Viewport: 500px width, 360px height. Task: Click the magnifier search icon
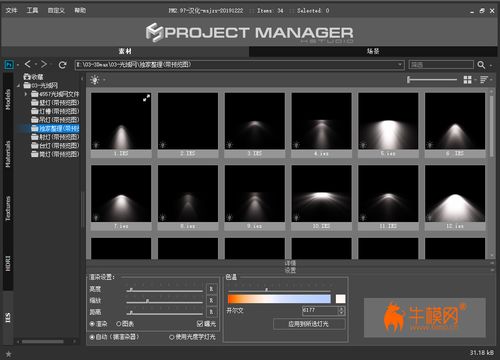[481, 65]
